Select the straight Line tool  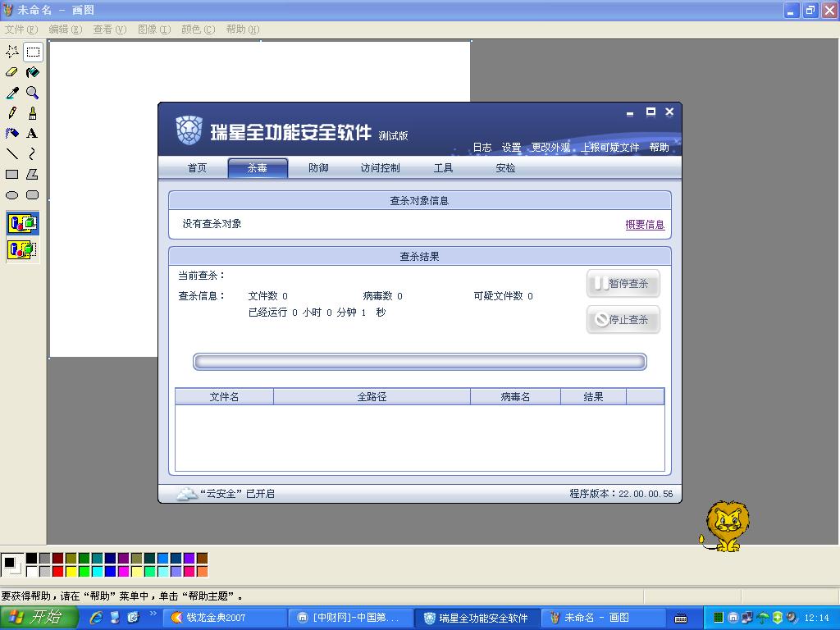[x=12, y=153]
